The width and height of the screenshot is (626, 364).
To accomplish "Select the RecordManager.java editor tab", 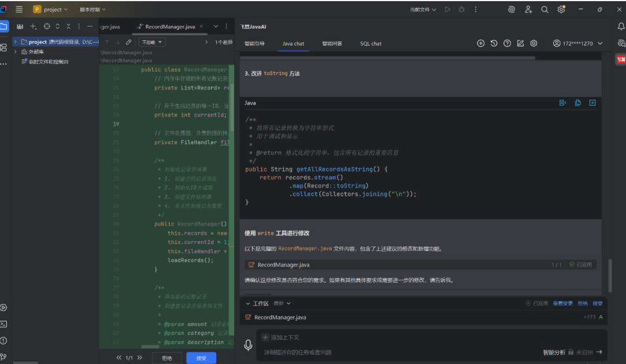I will (x=170, y=27).
